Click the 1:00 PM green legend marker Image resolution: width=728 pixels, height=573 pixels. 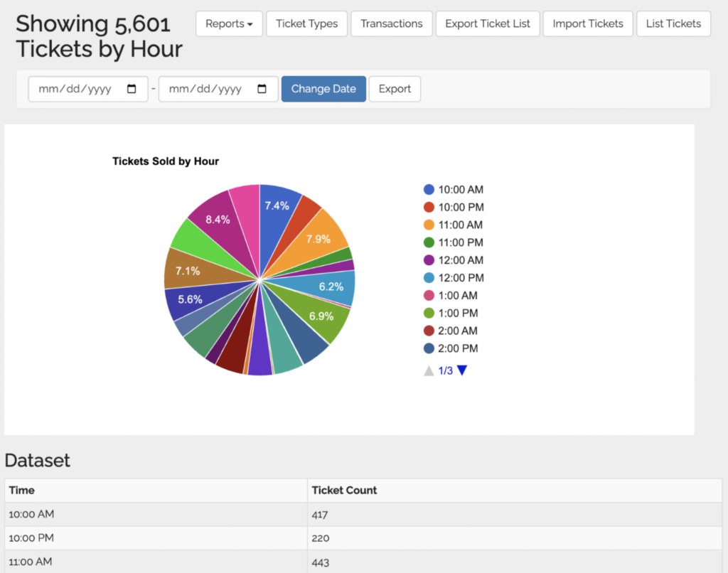(429, 313)
